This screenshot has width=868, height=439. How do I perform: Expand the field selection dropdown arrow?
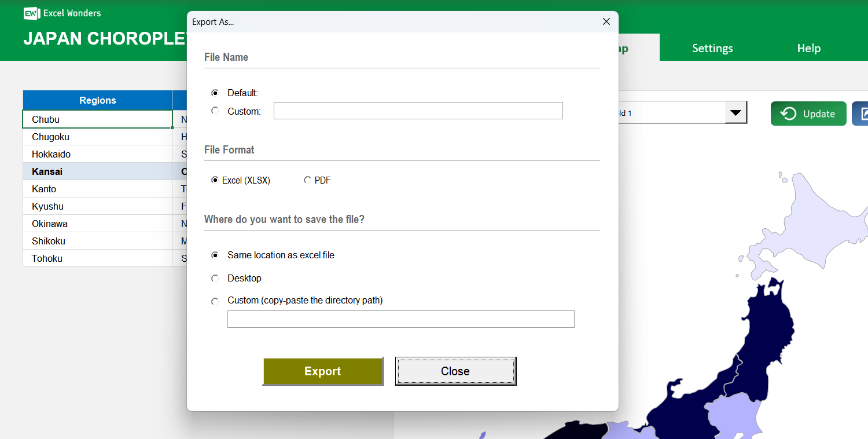click(735, 113)
